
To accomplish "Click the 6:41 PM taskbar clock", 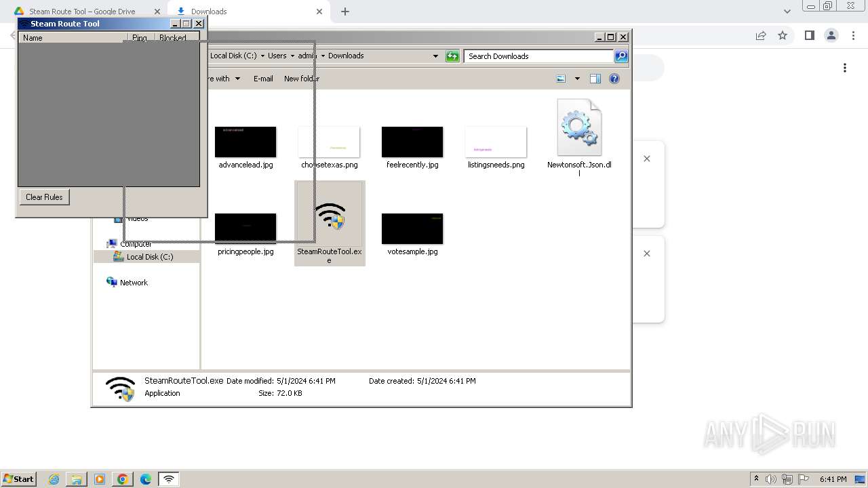I will (x=833, y=479).
